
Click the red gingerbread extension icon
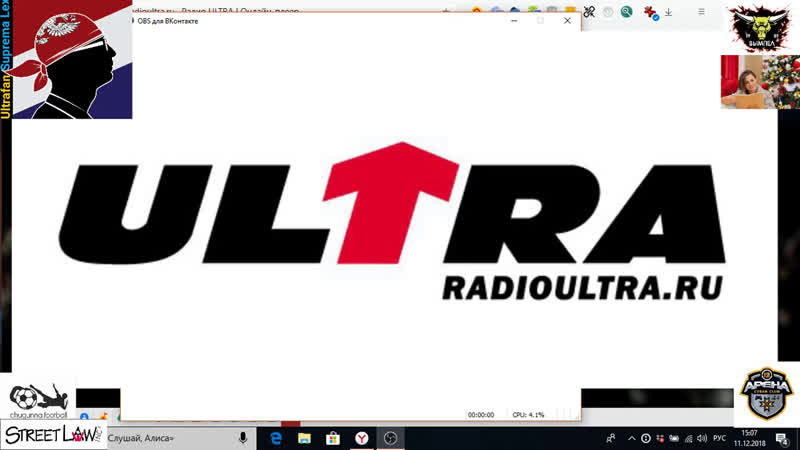(651, 13)
